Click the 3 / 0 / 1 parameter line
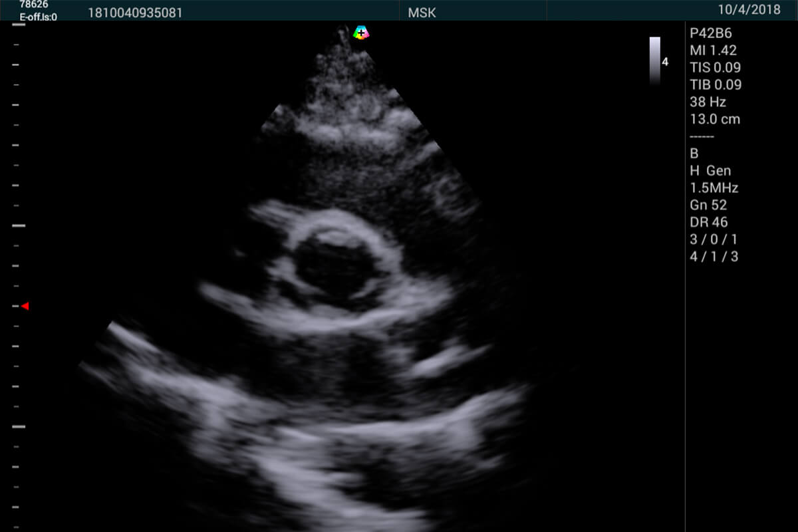Image resolution: width=798 pixels, height=532 pixels. [714, 239]
